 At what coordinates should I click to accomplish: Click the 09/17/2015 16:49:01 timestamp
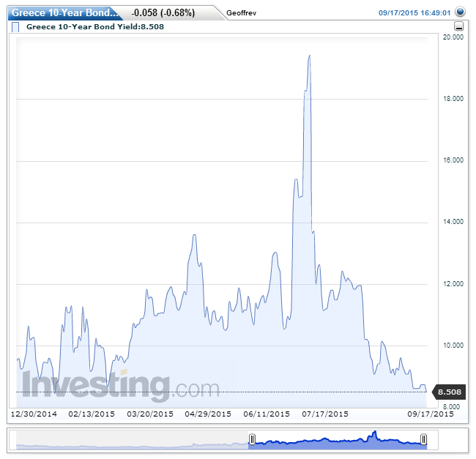pyautogui.click(x=414, y=13)
